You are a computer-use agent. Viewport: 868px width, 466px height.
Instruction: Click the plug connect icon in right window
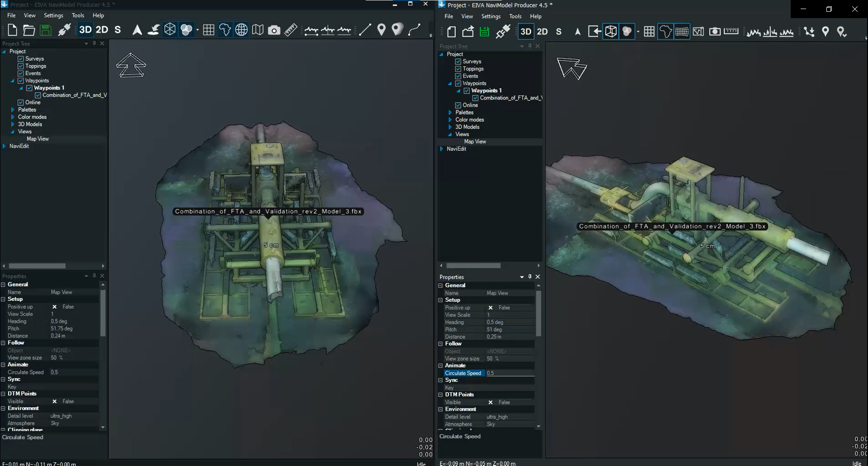[503, 32]
